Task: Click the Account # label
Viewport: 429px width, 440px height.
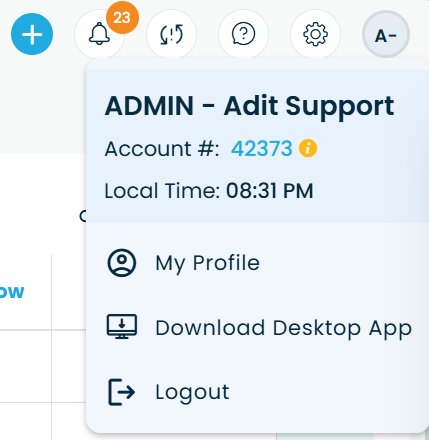Action: coord(162,149)
